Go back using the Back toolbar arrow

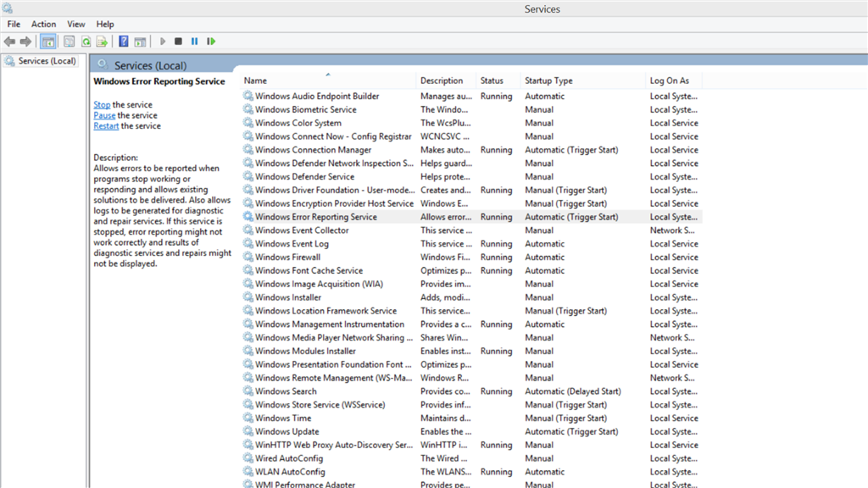(9, 42)
